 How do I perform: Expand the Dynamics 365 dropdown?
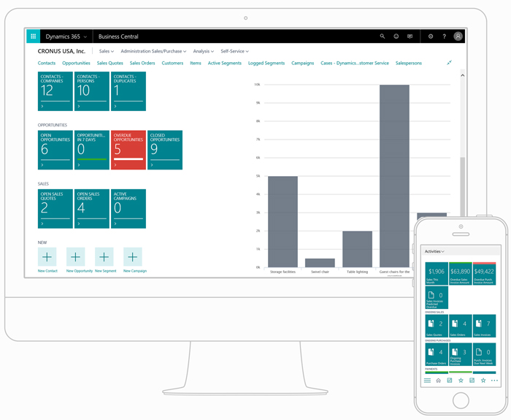click(66, 37)
